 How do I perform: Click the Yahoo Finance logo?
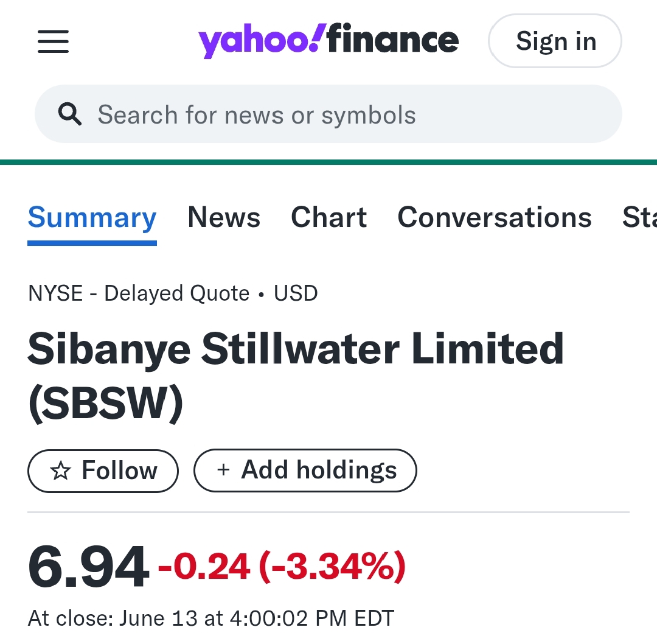[x=328, y=41]
